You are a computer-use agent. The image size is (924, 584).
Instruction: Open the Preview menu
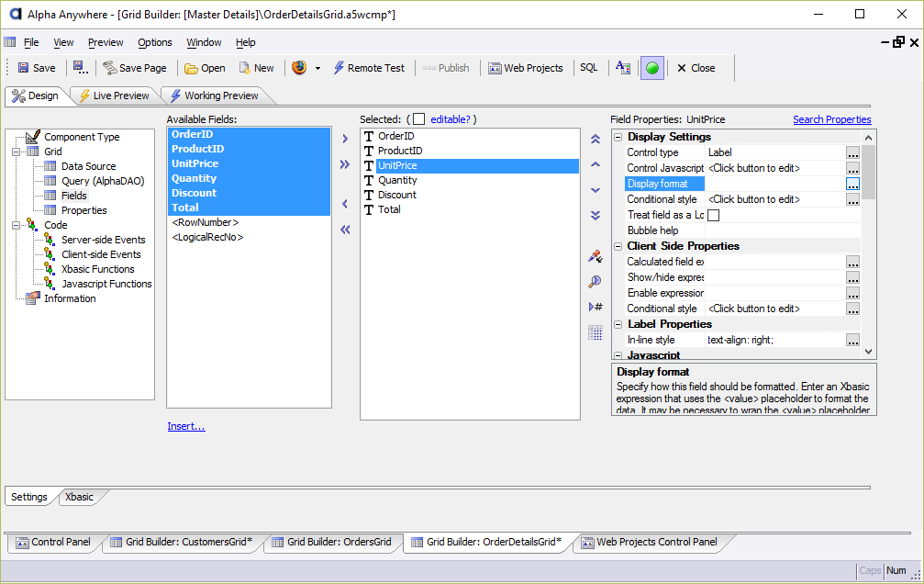[106, 42]
